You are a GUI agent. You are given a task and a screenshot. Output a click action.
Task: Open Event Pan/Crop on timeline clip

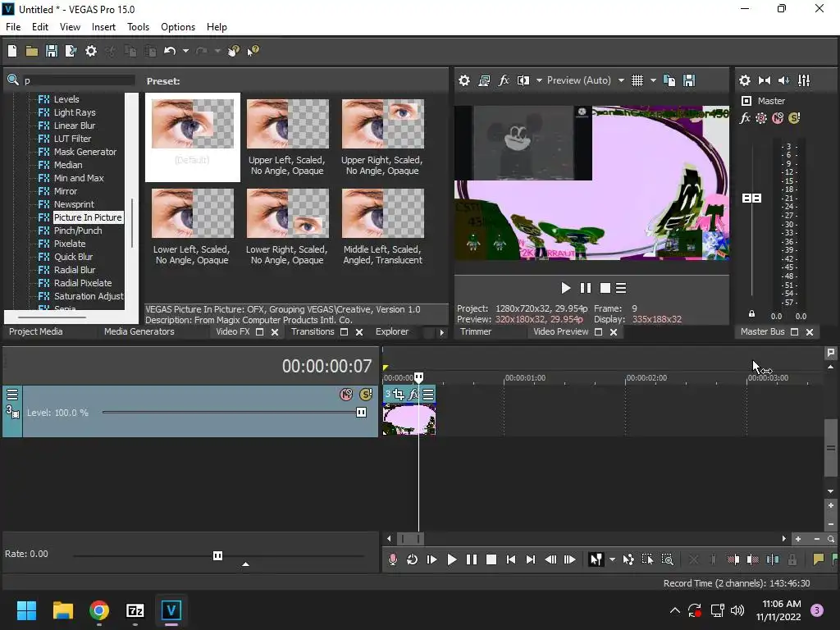point(399,395)
